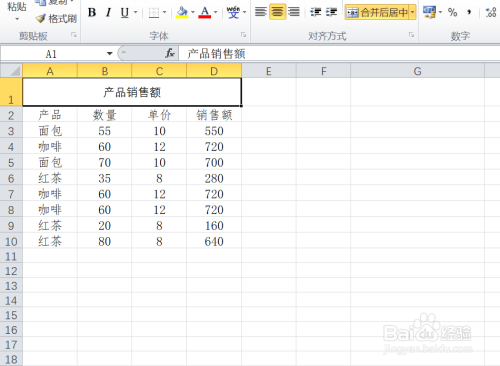Open underline style dropdown arrow

pyautogui.click(x=135, y=13)
